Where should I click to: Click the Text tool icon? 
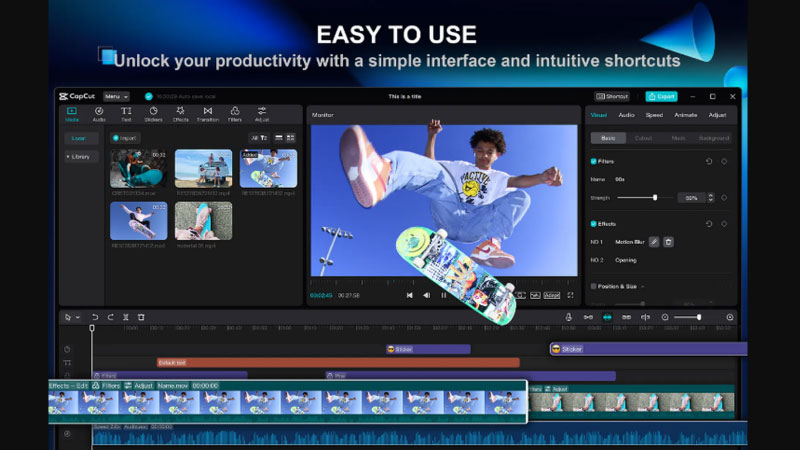[126, 113]
